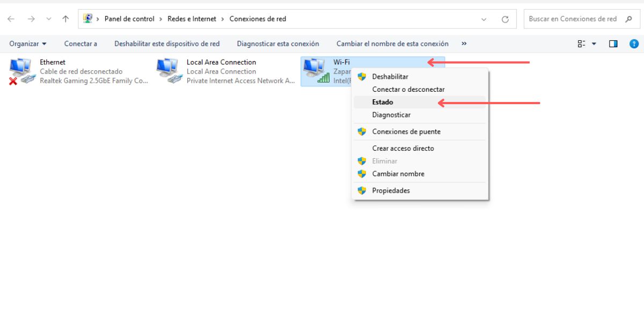Open help with the question mark

pos(634,44)
